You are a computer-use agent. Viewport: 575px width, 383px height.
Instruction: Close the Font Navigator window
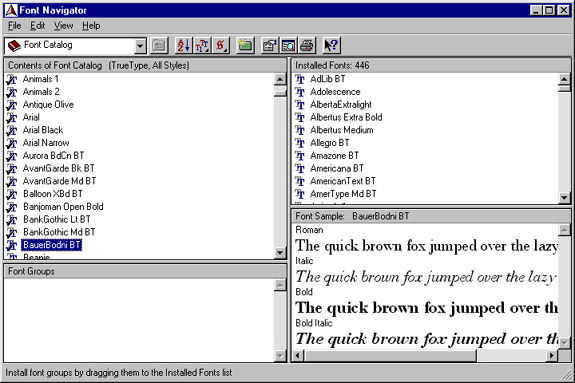564,10
